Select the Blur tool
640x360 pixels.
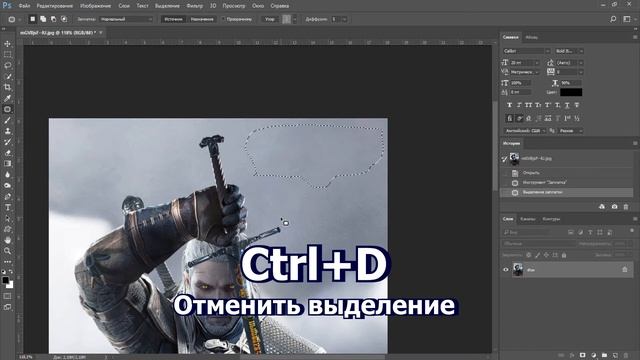pyautogui.click(x=7, y=175)
